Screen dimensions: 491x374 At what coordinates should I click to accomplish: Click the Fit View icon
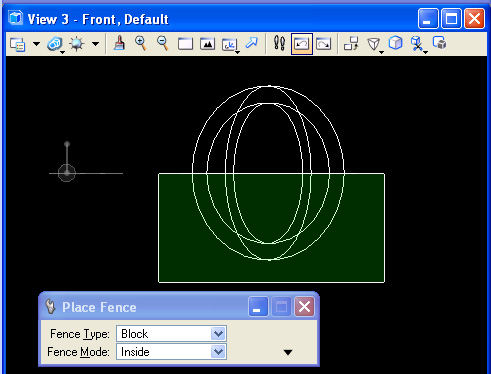[207, 44]
